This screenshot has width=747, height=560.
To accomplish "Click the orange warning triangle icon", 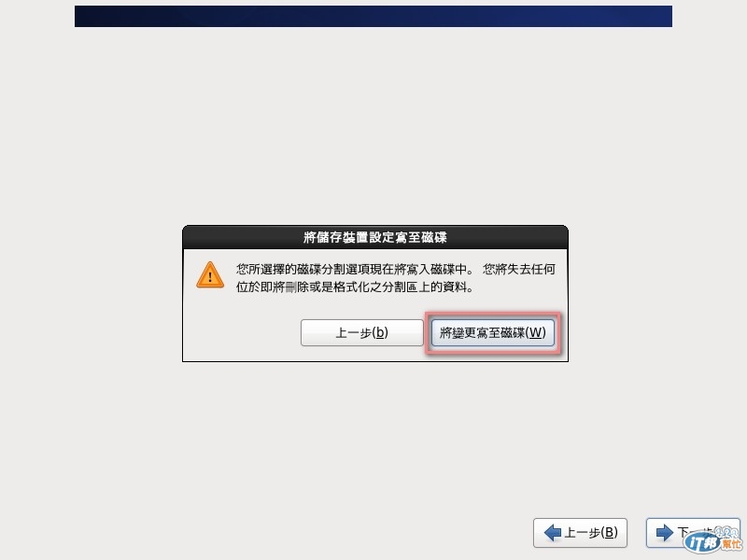I will pos(210,275).
